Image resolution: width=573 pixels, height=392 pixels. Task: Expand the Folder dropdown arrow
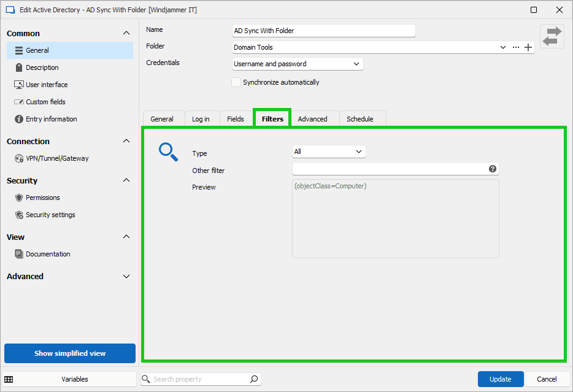tap(503, 47)
